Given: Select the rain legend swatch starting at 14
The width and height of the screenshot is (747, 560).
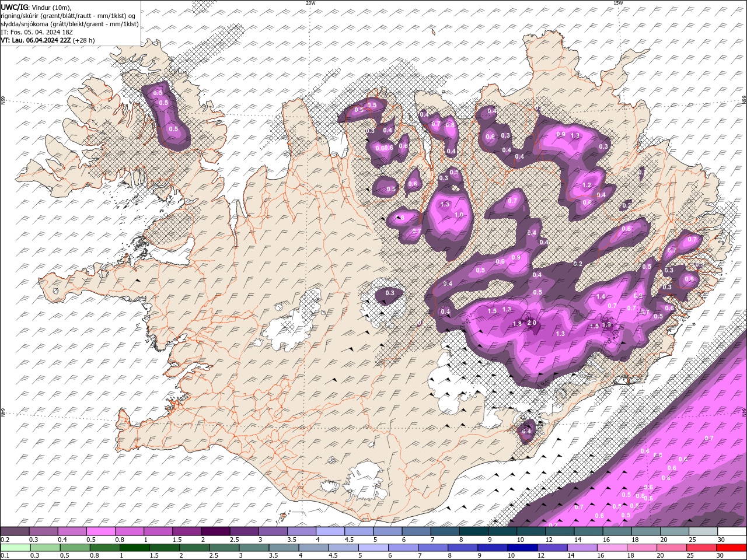Looking at the screenshot, I should coord(582,548).
